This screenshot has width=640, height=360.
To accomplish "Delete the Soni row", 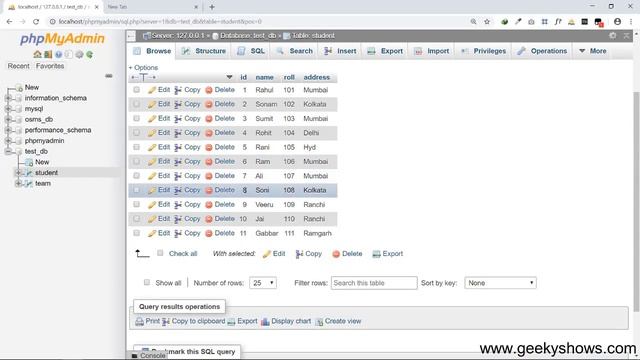I will pyautogui.click(x=220, y=190).
